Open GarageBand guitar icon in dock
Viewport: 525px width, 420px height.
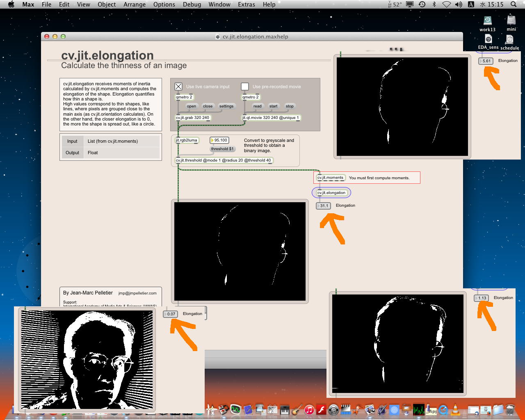[x=297, y=409]
